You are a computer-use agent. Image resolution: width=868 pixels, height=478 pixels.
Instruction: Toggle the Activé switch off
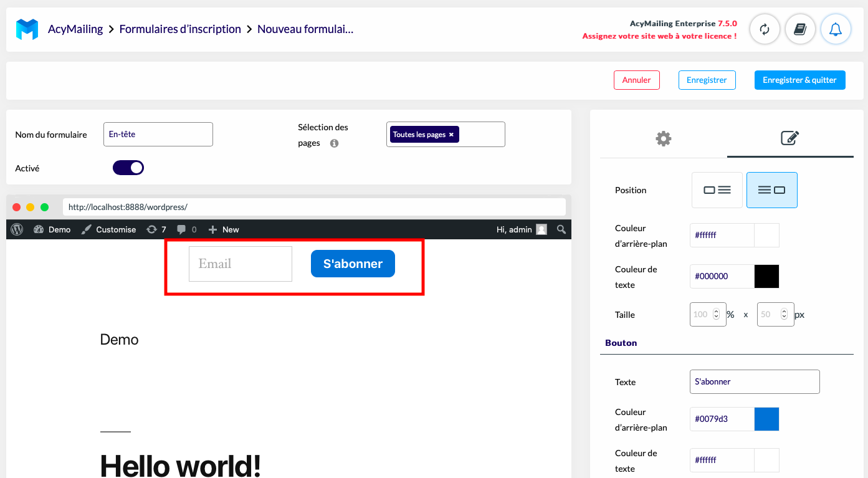click(128, 168)
